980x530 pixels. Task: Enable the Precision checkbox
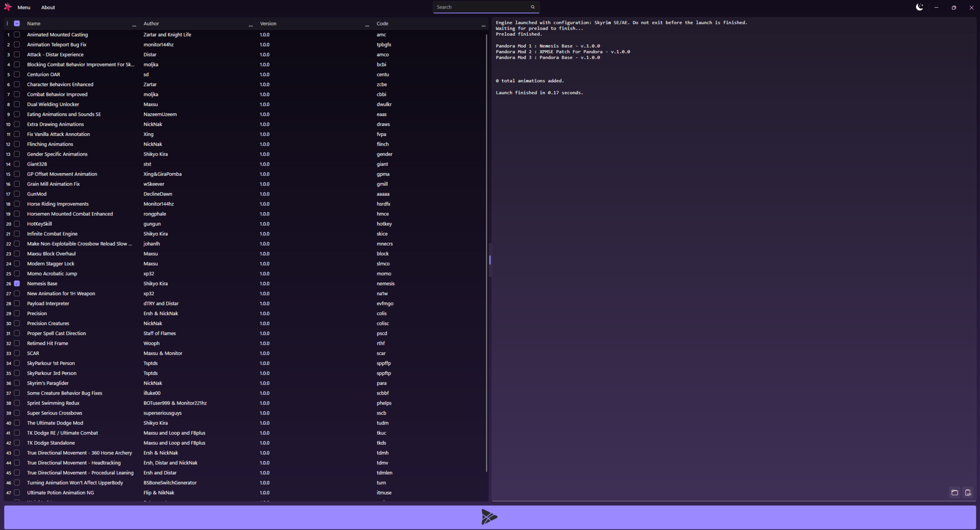pyautogui.click(x=17, y=314)
